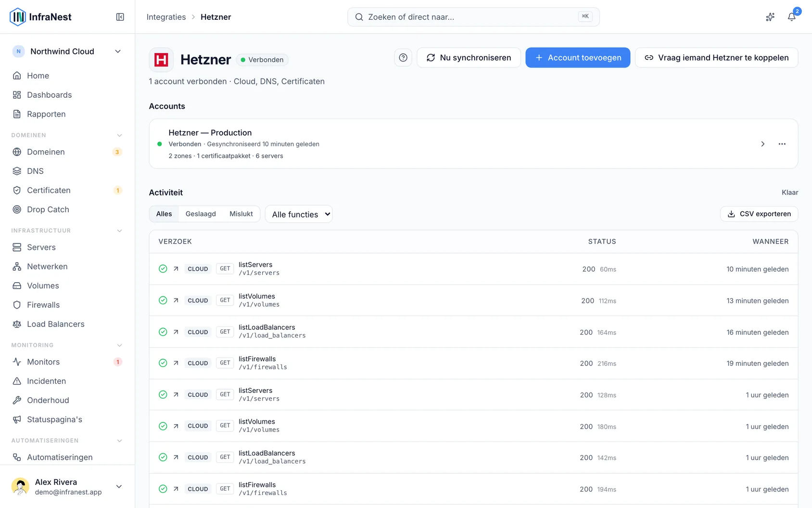Filter activity by Mislukt

(241, 214)
